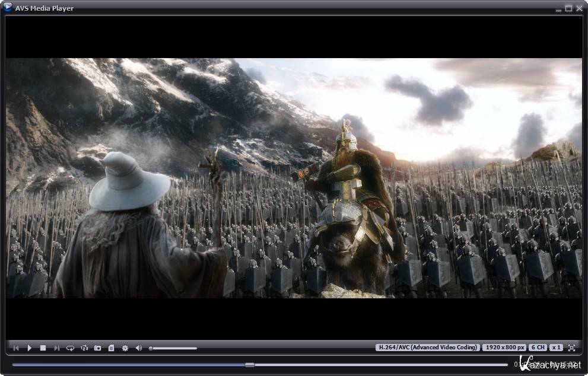The width and height of the screenshot is (588, 376).
Task: Open the 6 CH audio channels selector
Action: coord(538,348)
